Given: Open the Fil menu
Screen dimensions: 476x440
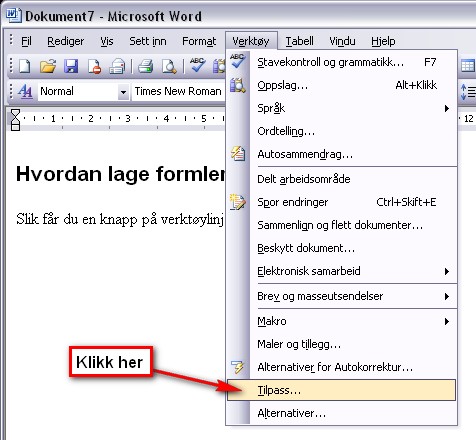Looking at the screenshot, I should (x=26, y=41).
